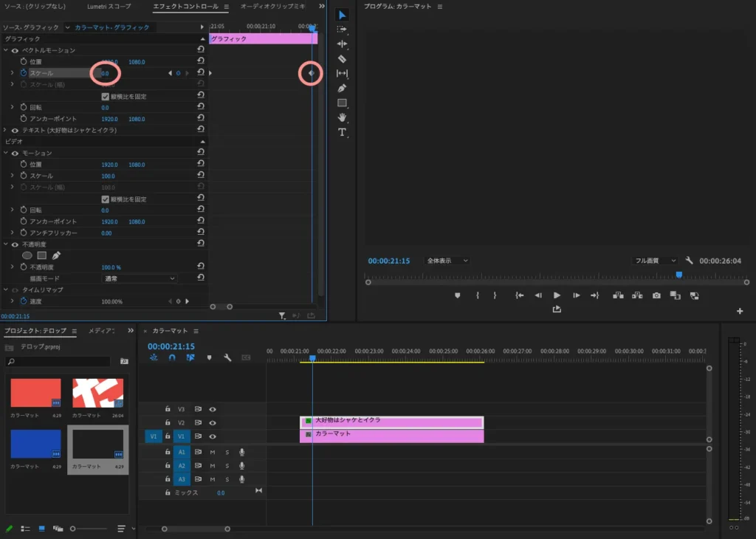The height and width of the screenshot is (539, 756).
Task: Select the Pen tool
Action: 342,88
